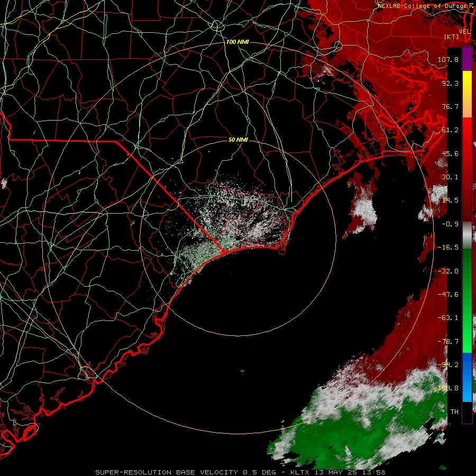This screenshot has width=476, height=476.
Task: Click the 92.3 value on velocity scale
Action: [450, 83]
